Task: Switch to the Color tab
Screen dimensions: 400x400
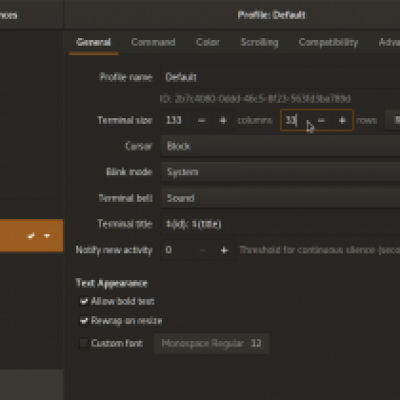Action: (x=208, y=42)
